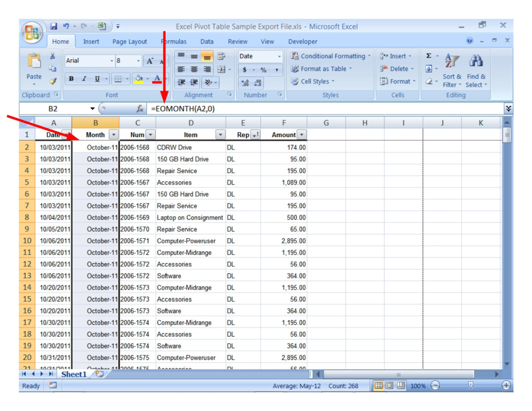532x411 pixels.
Task: Click the AutoSum sigma icon
Action: coord(429,56)
